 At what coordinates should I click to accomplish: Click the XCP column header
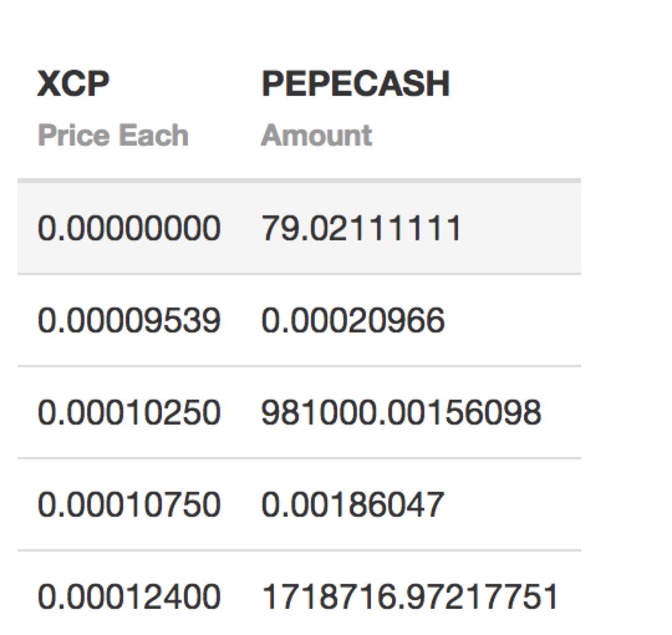point(73,83)
